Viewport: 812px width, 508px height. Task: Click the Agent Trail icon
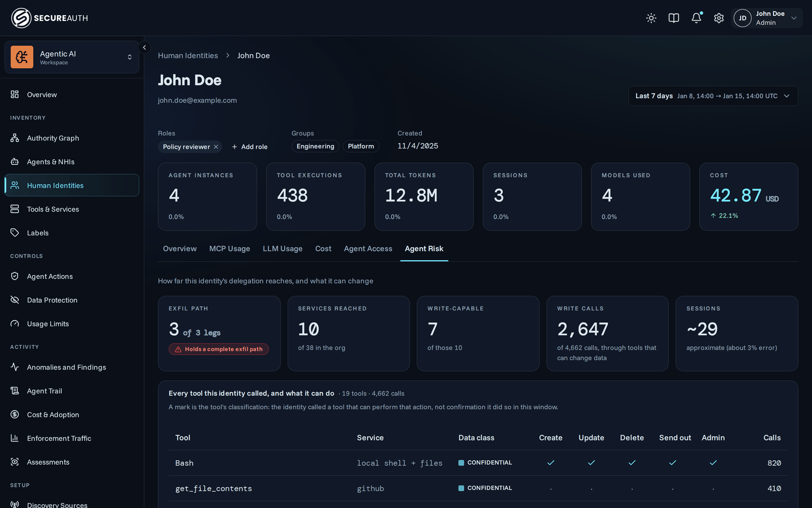15,391
